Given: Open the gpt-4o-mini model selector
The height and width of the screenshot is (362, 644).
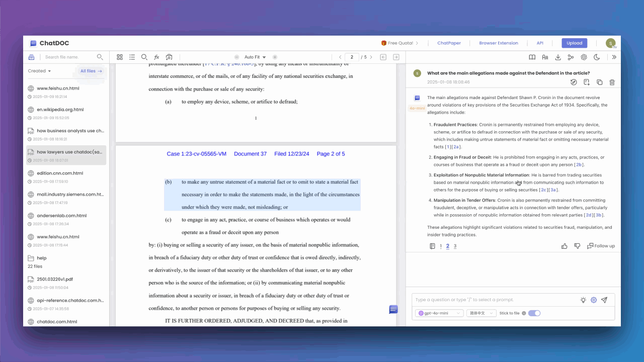Looking at the screenshot, I should tap(439, 313).
